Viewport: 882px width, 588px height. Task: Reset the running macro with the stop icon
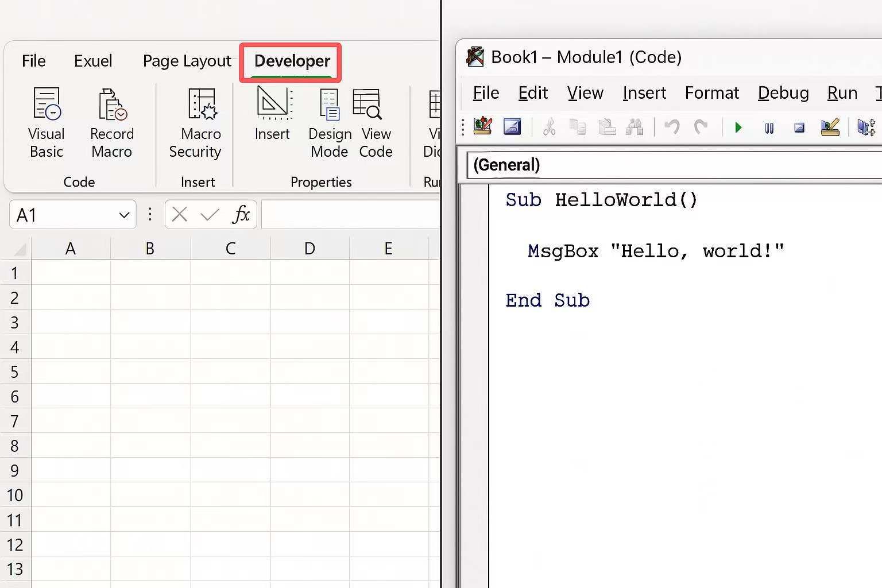pyautogui.click(x=799, y=127)
